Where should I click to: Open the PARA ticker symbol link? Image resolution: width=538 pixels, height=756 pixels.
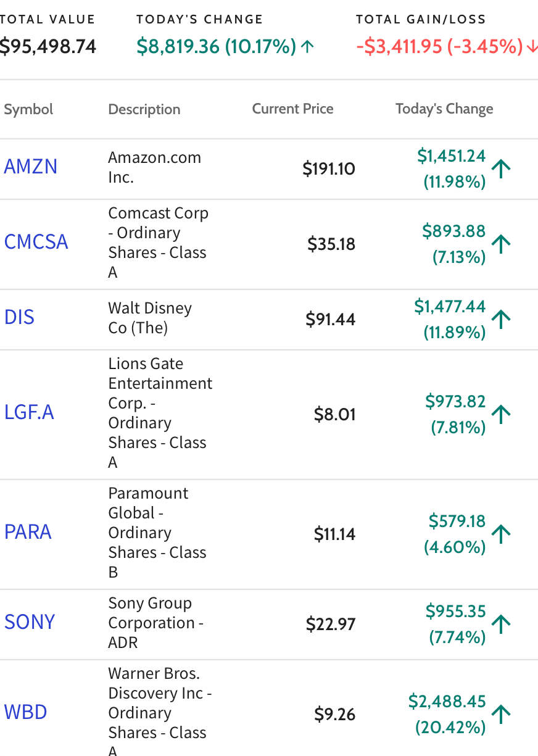(28, 532)
